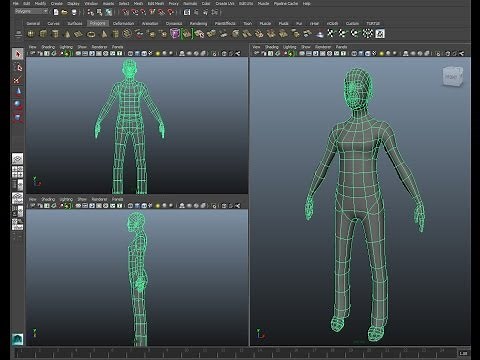480x360 pixels.
Task: Click the ViewCube in perspective panel
Action: point(452,76)
